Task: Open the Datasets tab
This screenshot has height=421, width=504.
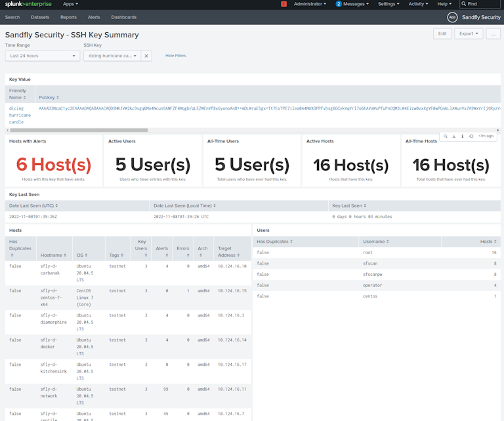Action: point(40,17)
